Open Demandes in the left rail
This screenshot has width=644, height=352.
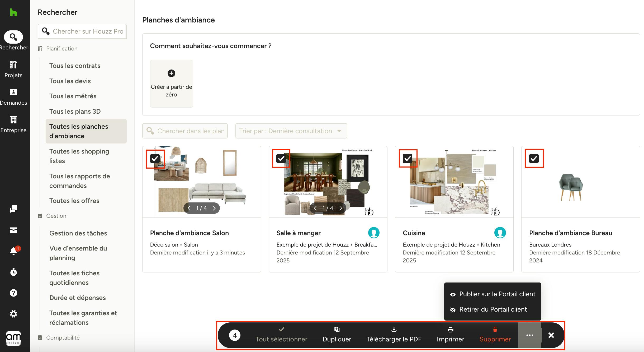pyautogui.click(x=13, y=97)
